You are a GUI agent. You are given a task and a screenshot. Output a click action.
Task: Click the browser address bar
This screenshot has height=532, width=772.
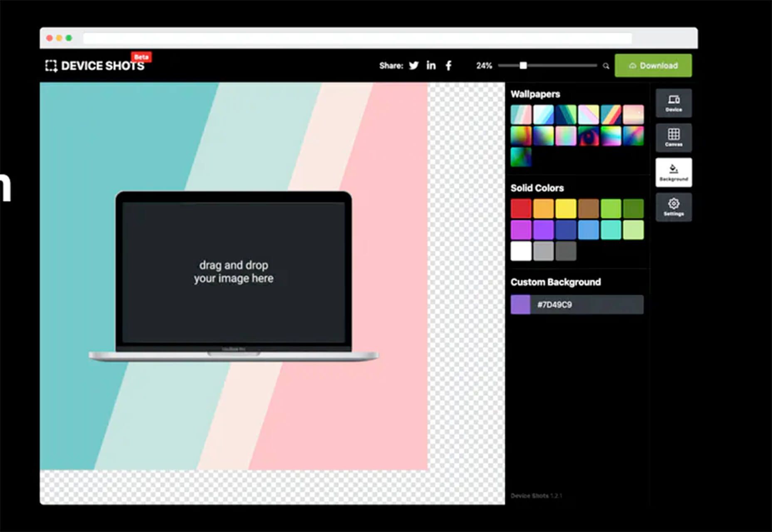click(x=357, y=38)
